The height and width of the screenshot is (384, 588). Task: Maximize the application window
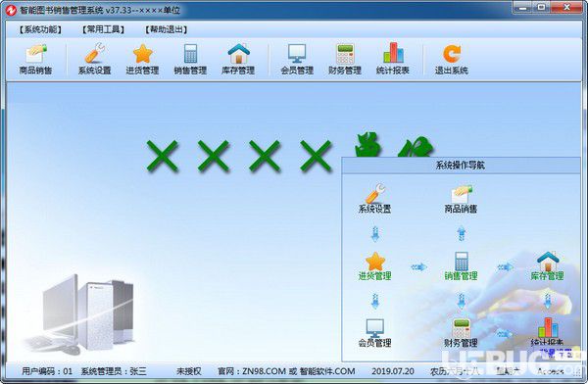point(542,7)
